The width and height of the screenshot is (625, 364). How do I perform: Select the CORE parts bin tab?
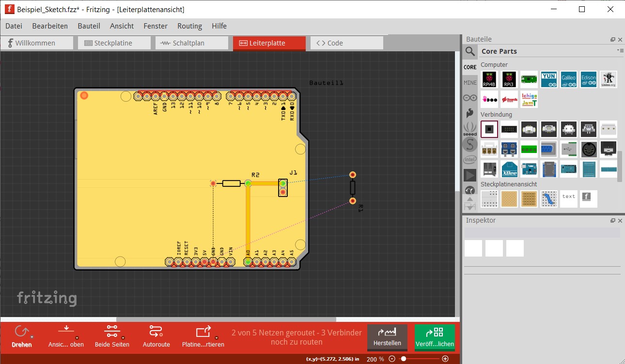point(470,67)
